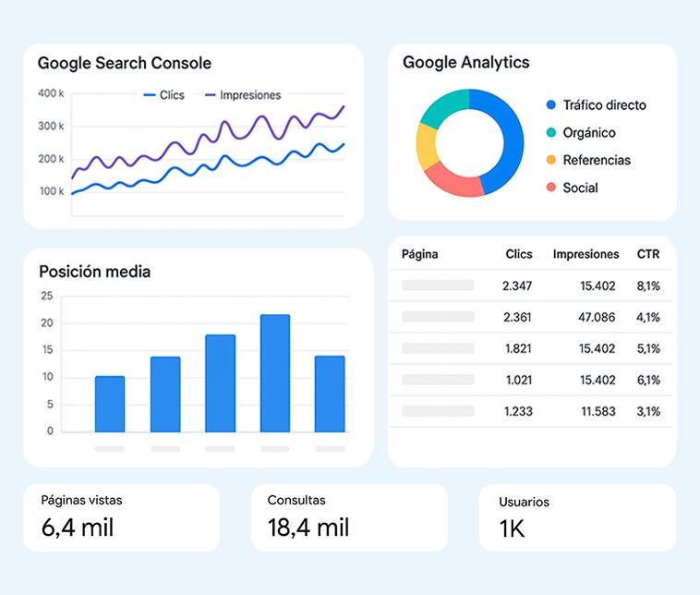Click the 2.361 clics cell
700x595 pixels.
click(517, 317)
